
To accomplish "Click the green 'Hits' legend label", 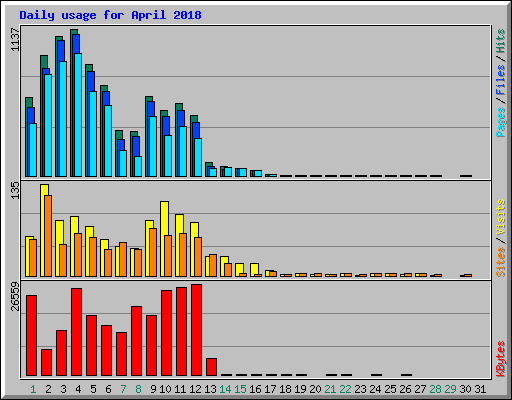I will 501,41.
